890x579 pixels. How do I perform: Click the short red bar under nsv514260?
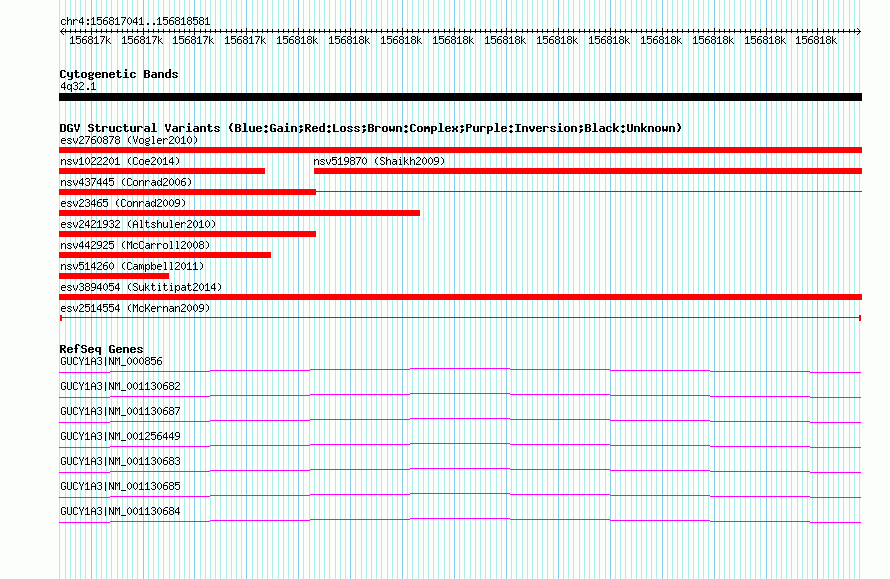coord(114,276)
